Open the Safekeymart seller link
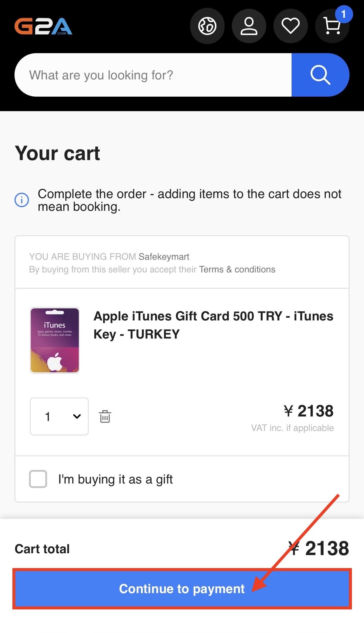The height and width of the screenshot is (633, 364). click(x=164, y=257)
